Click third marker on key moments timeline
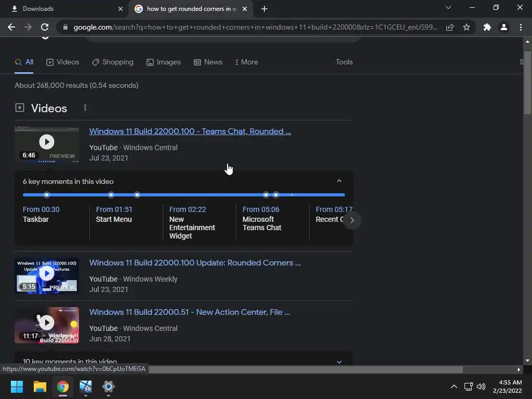Screen dimensions: 532x399 tap(137, 195)
